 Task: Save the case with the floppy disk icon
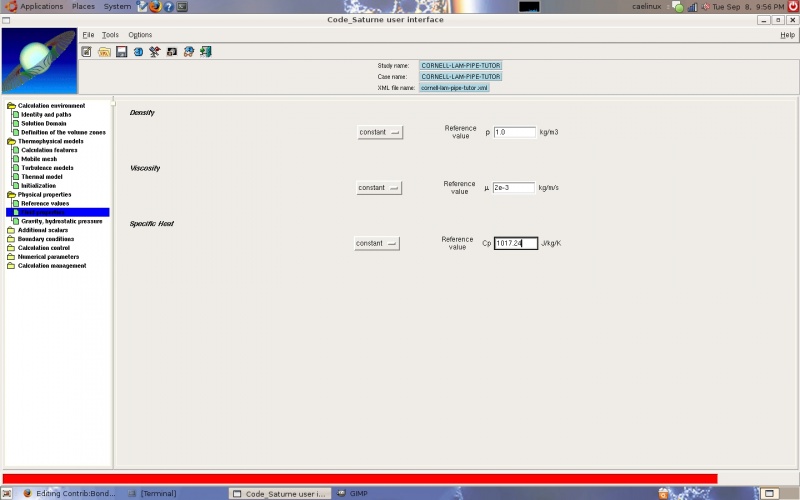121,51
